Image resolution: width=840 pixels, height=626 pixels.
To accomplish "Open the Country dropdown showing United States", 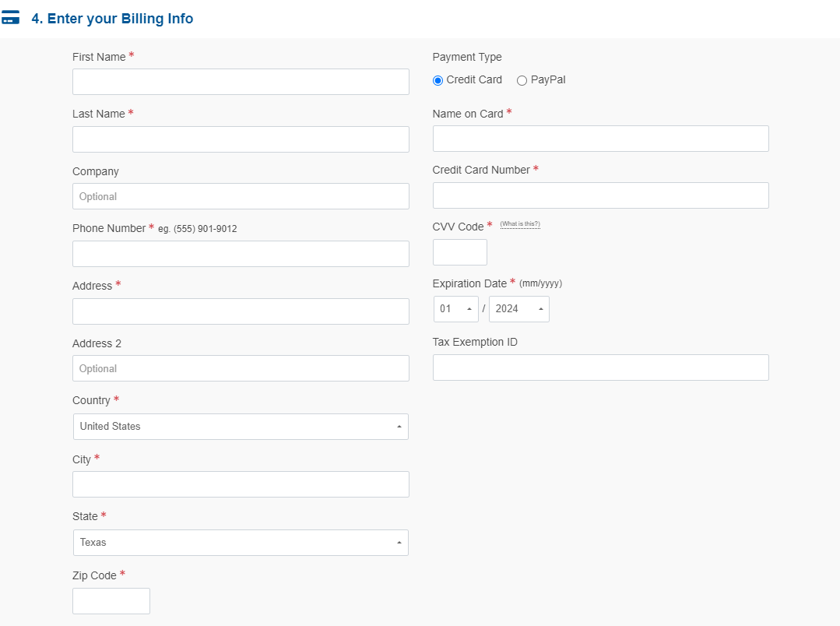I will click(241, 427).
